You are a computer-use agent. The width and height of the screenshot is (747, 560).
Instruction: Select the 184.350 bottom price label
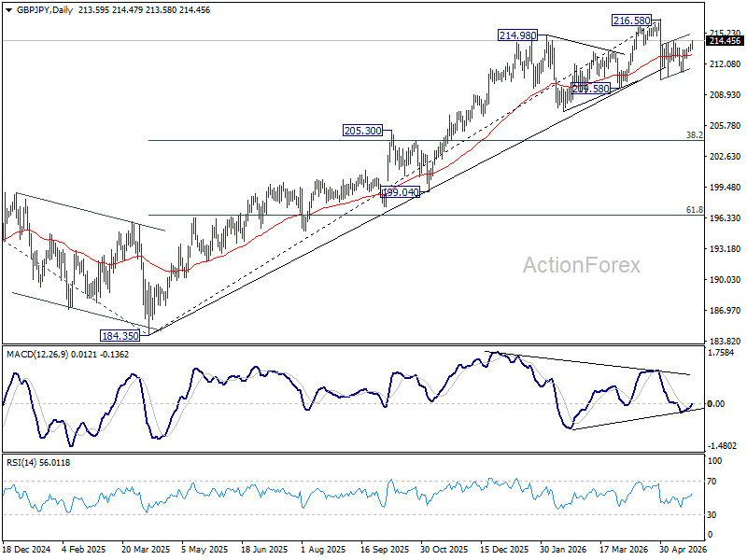[x=120, y=336]
